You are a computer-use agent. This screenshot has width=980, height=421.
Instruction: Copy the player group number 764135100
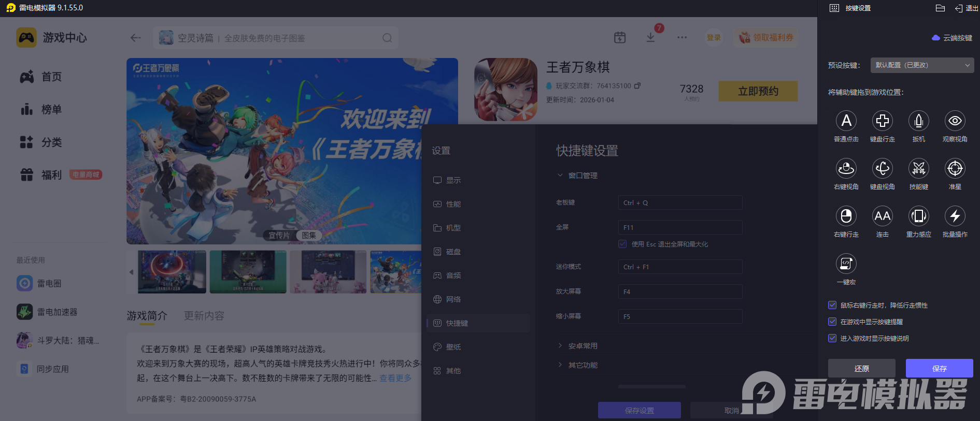[x=637, y=85]
